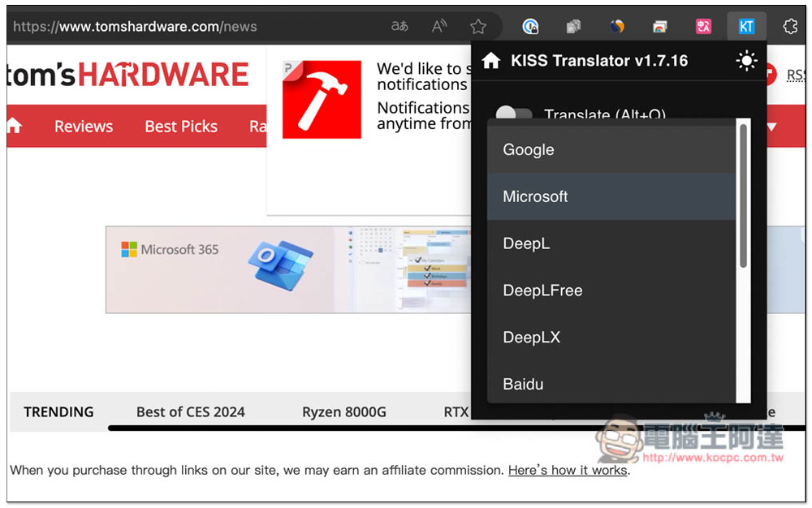Click the Best of CES 2024 trending link
Viewport: 812px width, 508px height.
pos(190,411)
